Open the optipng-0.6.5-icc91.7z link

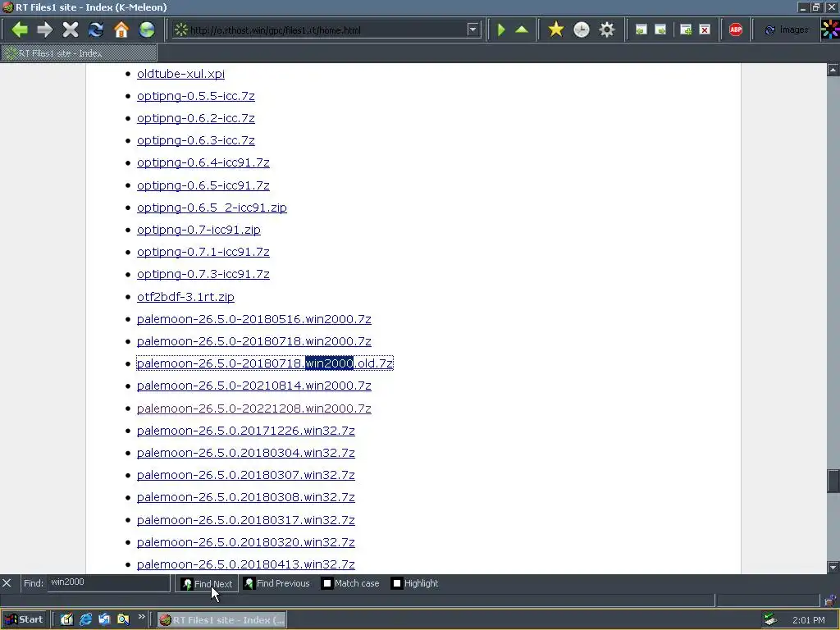(x=203, y=185)
